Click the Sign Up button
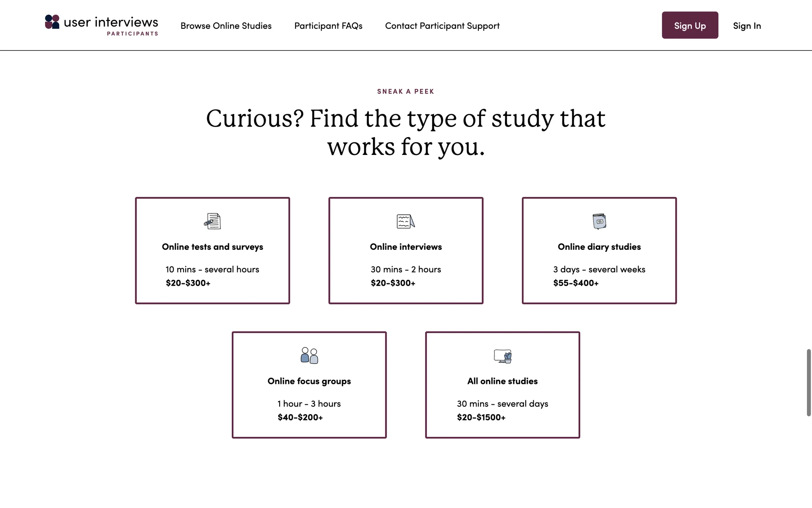Image resolution: width=812 pixels, height=508 pixels. coord(690,25)
